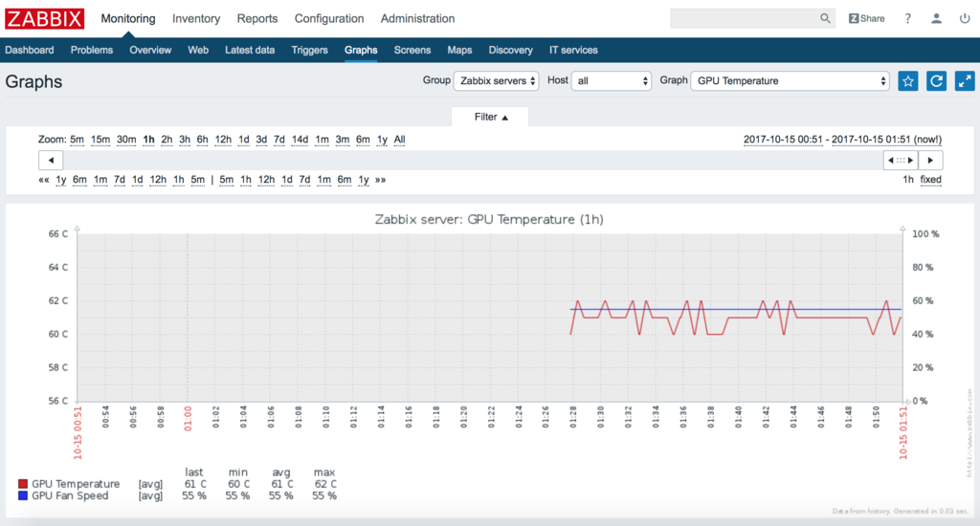Viewport: 980px width, 526px height.
Task: Open the help question mark icon
Action: tap(907, 19)
